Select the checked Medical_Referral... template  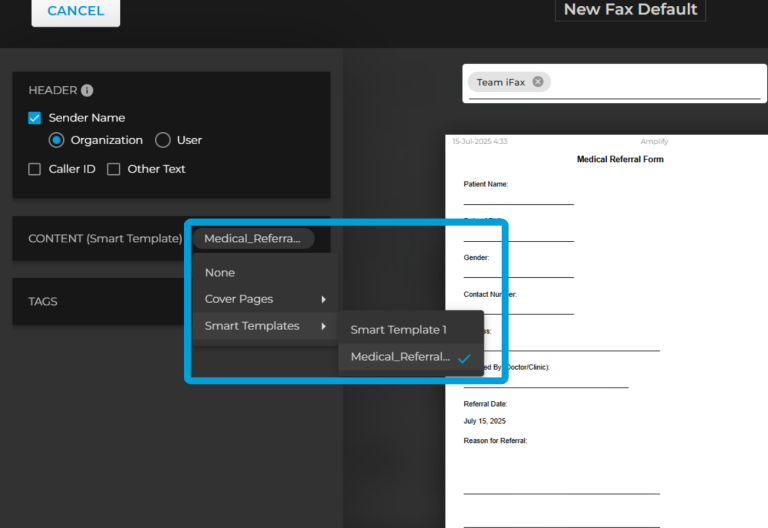tap(411, 357)
